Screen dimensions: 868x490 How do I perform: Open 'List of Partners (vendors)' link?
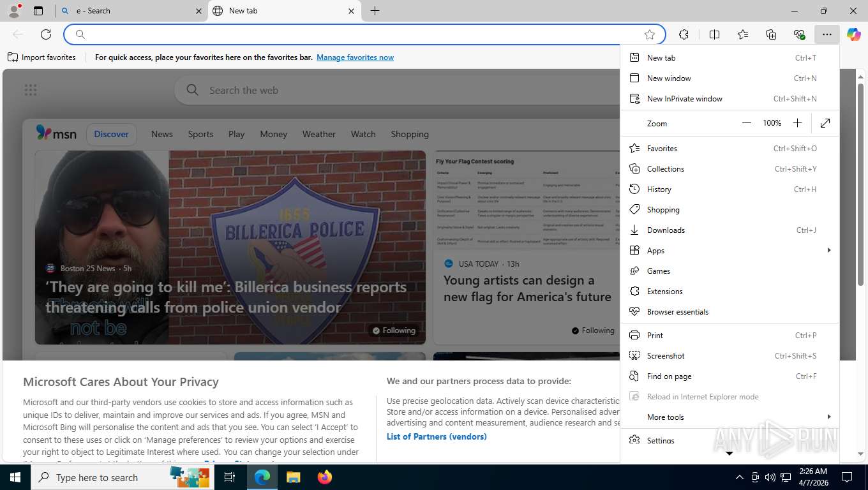pos(437,436)
